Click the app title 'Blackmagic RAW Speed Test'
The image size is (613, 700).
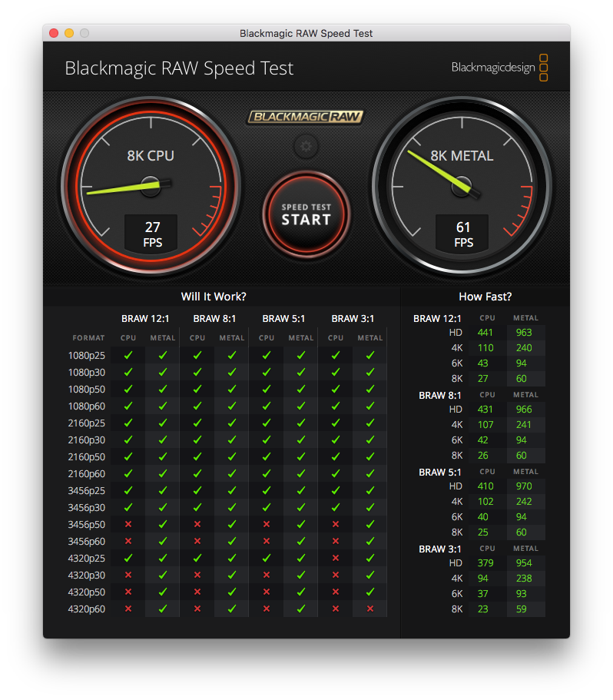(x=179, y=68)
